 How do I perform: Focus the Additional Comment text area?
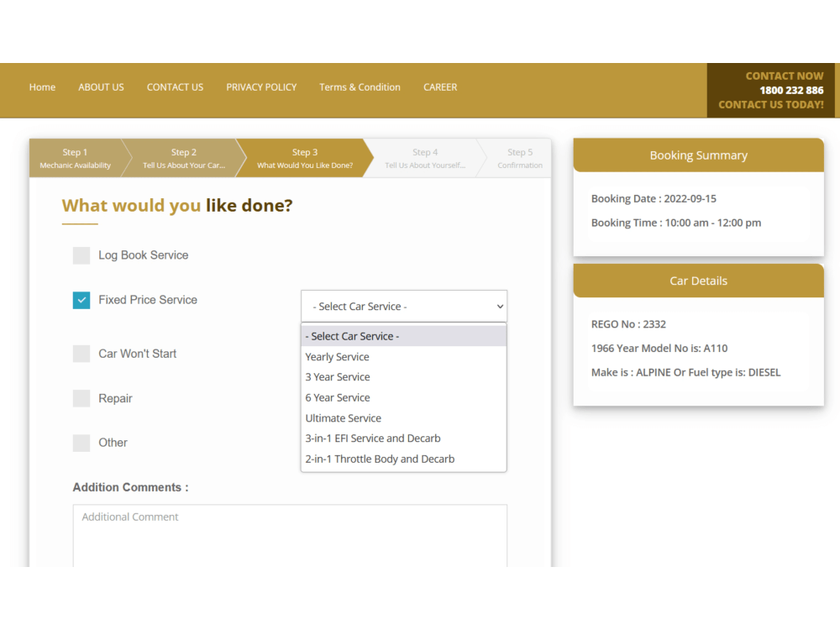tap(290, 536)
